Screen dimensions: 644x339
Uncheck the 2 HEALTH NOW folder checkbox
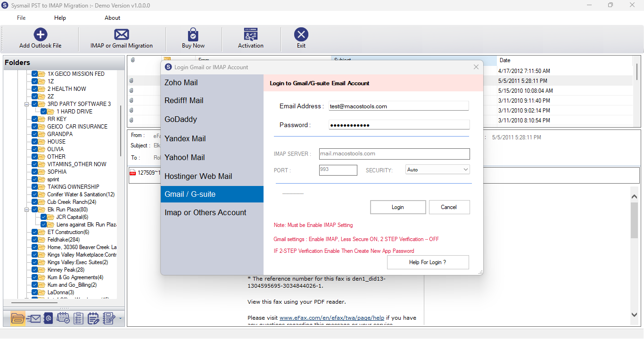(x=35, y=89)
